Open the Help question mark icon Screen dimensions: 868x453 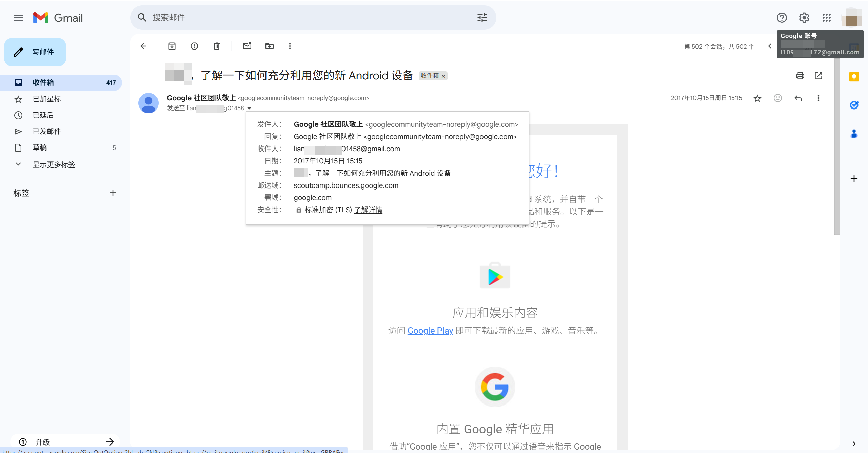click(x=782, y=18)
